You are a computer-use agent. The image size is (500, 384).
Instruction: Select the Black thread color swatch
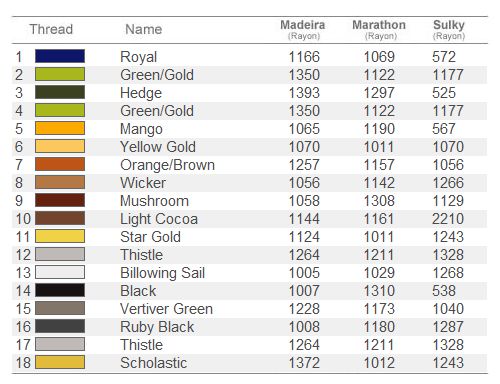(60, 290)
